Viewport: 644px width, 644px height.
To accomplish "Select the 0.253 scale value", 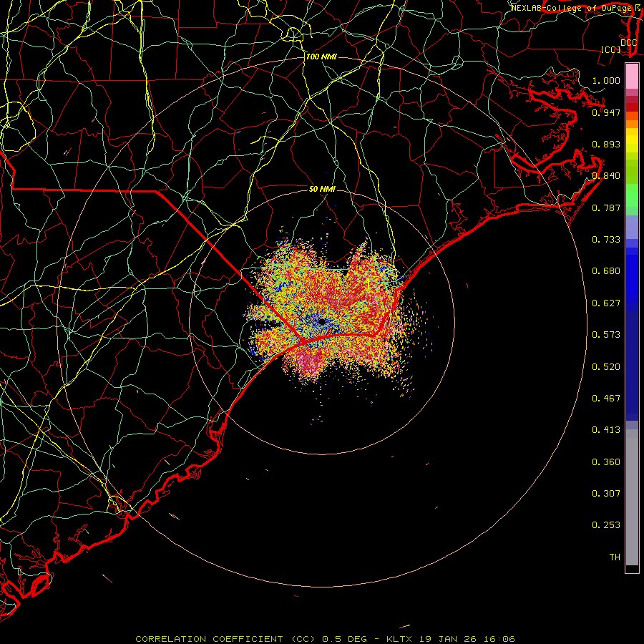I will (606, 525).
